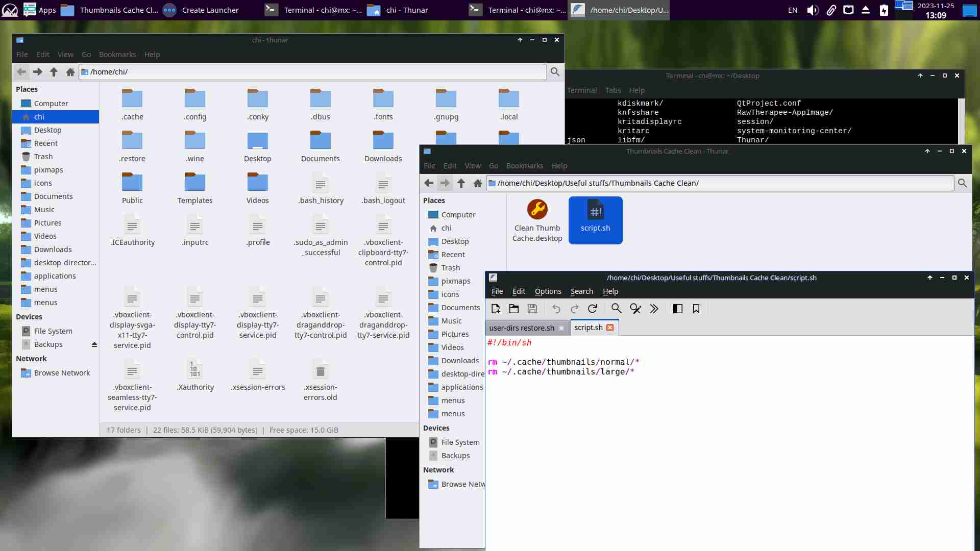980x551 pixels.
Task: Click the volume icon in system tray
Action: click(x=813, y=10)
